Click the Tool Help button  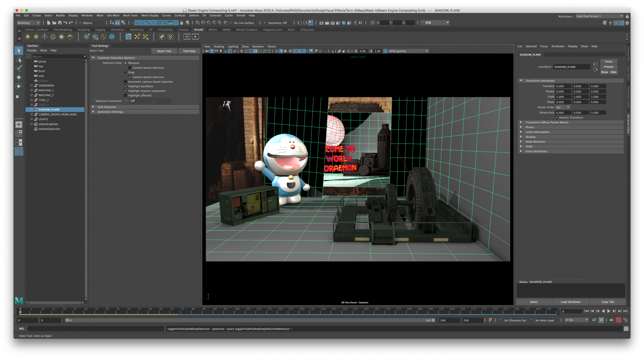click(x=189, y=51)
